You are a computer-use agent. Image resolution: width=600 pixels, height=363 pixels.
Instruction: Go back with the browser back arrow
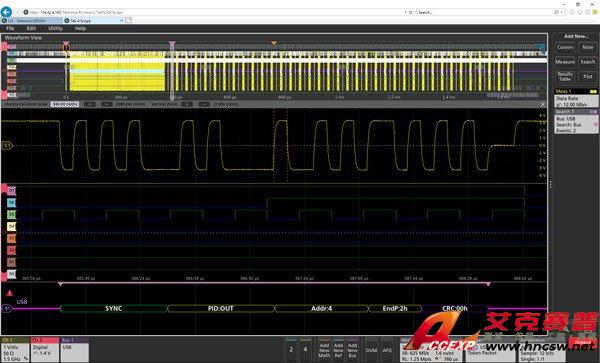click(x=7, y=12)
